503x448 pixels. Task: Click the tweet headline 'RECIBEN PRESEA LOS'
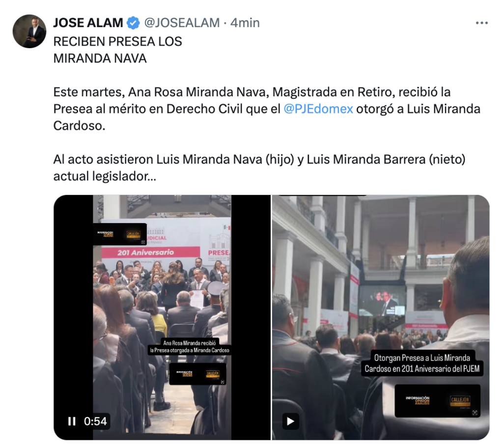tap(117, 41)
